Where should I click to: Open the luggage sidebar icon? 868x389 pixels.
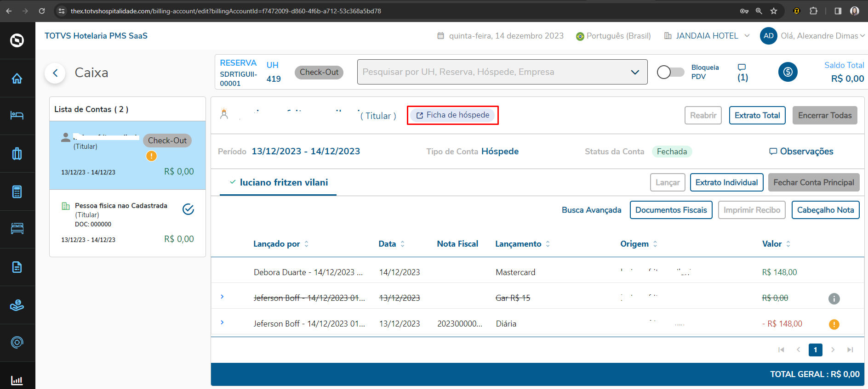[x=17, y=153]
